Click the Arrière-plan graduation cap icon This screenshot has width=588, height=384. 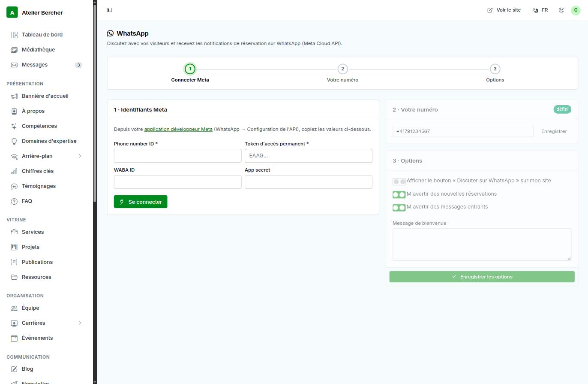coord(14,156)
